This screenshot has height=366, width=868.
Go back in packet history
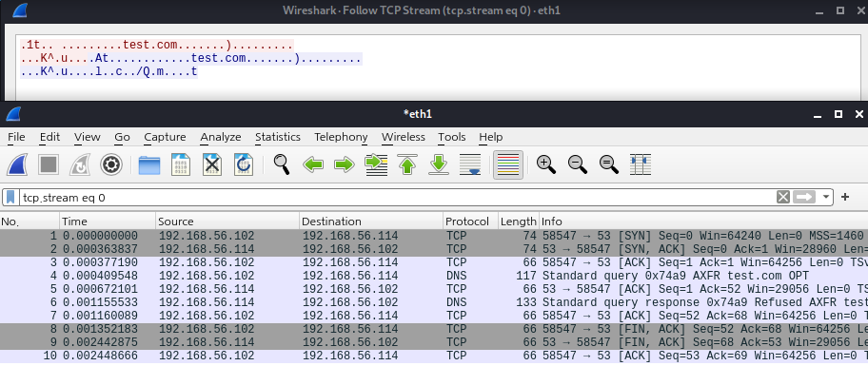313,164
